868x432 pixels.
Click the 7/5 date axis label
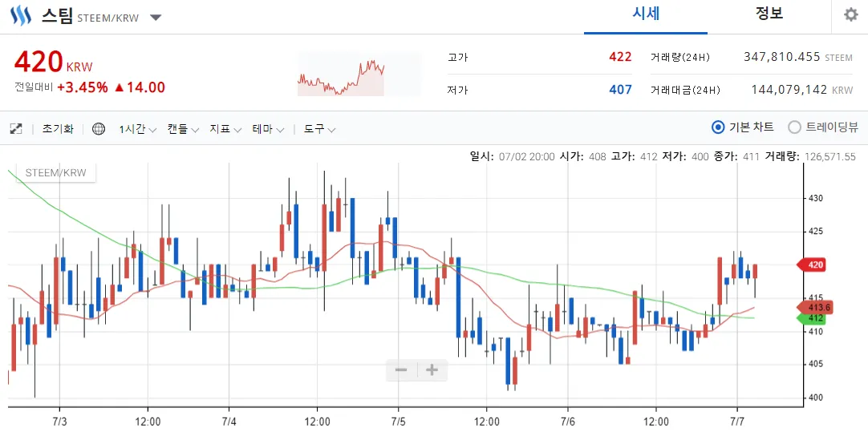click(398, 422)
